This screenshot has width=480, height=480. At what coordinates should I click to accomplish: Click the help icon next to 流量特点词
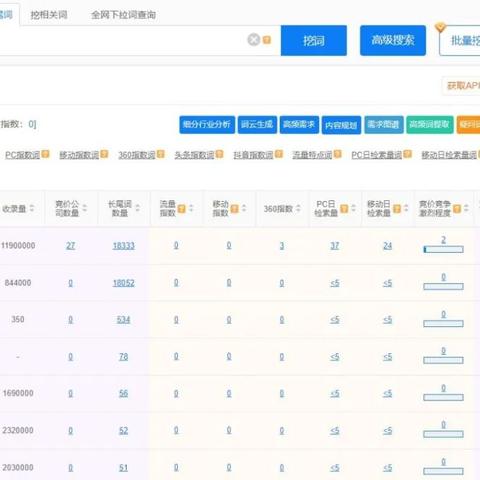(338, 154)
